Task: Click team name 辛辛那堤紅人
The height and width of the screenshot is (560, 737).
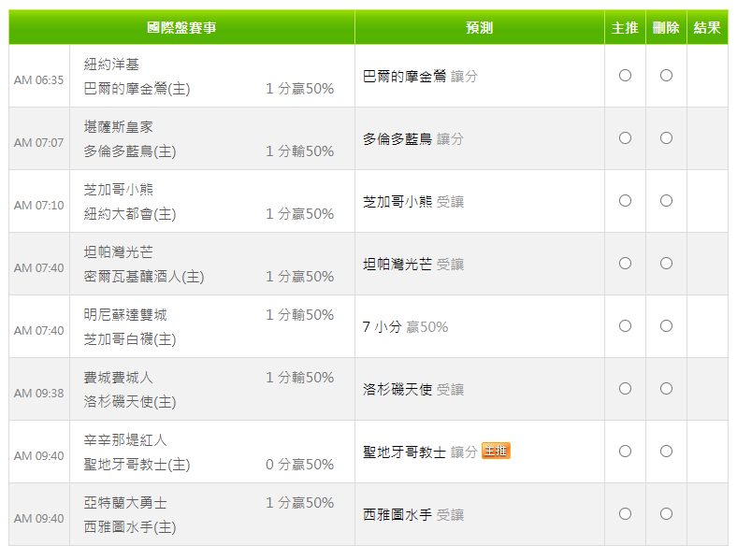Action: [x=125, y=439]
